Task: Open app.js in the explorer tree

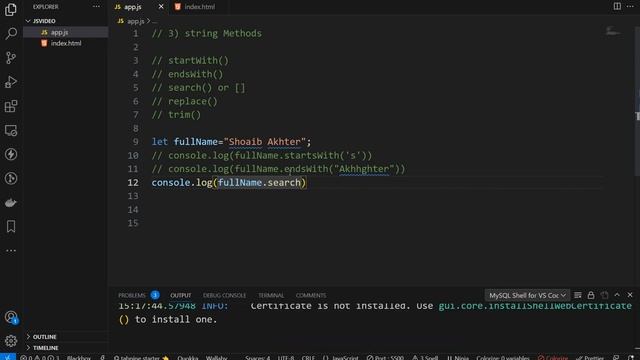Action: click(x=66, y=32)
